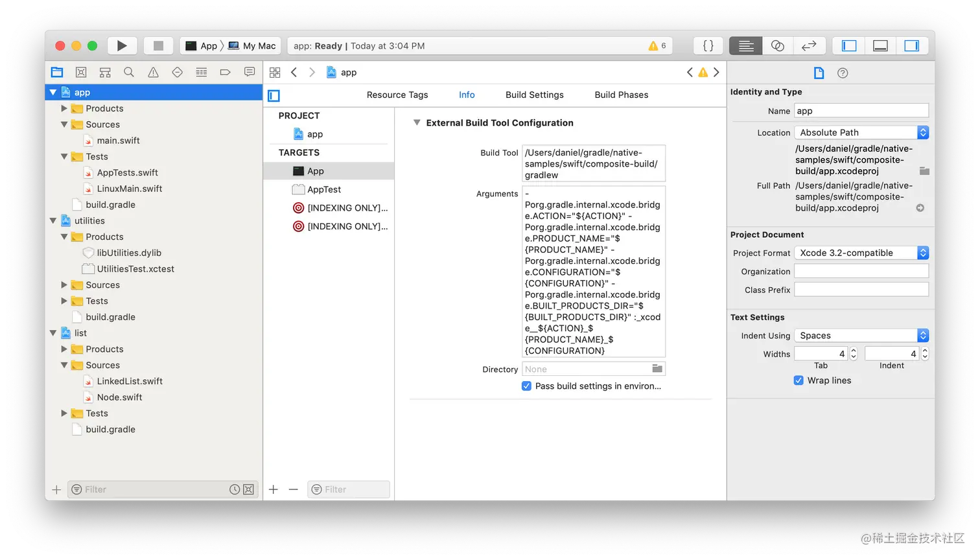Screen dimensions: 980x560
Task: Open the Build Phases tab
Action: pos(622,95)
